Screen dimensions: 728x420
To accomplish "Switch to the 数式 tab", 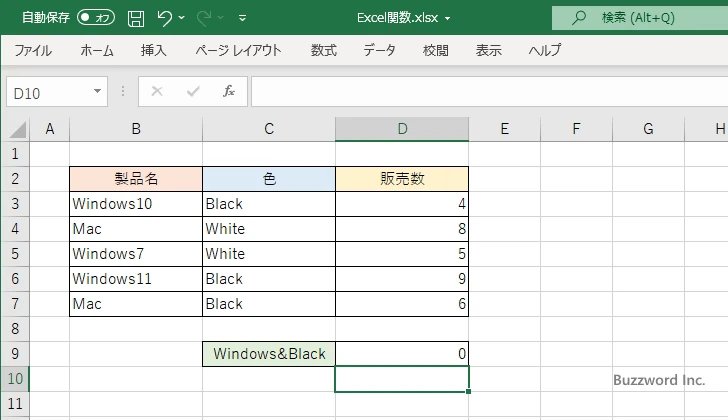I will [324, 50].
